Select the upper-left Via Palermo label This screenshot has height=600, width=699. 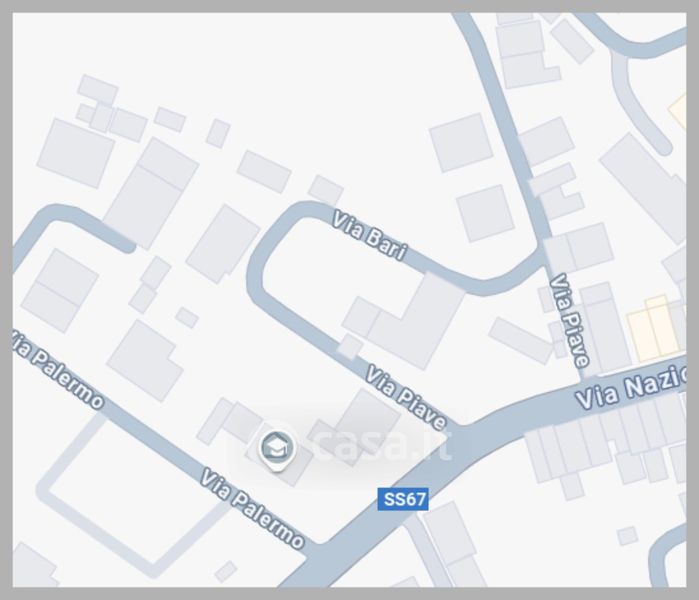[x=57, y=369]
